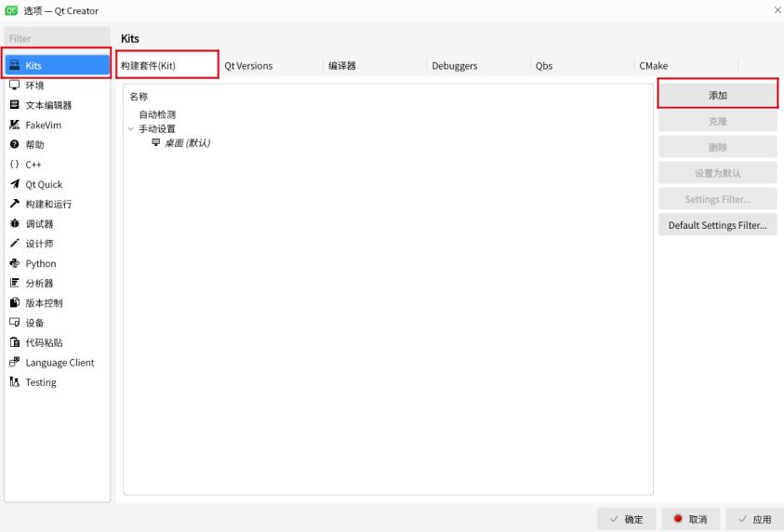Open the 调试器 debugger settings icon

(15, 224)
